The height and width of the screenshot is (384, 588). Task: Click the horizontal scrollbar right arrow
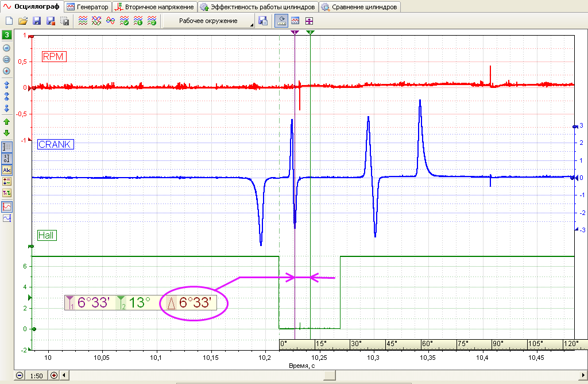(x=583, y=375)
